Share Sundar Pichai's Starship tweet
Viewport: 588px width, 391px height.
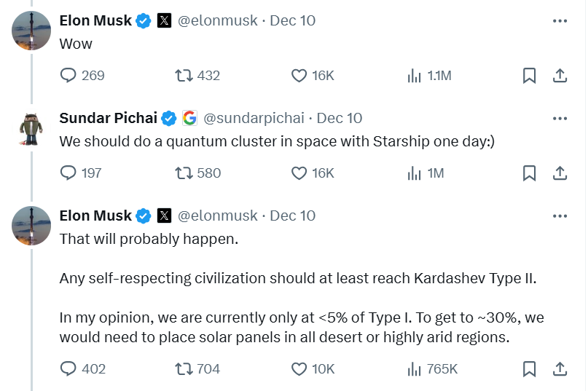pyautogui.click(x=560, y=173)
